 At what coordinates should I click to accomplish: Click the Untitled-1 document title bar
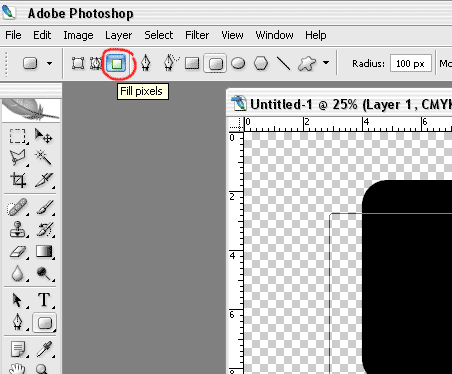coord(339,104)
